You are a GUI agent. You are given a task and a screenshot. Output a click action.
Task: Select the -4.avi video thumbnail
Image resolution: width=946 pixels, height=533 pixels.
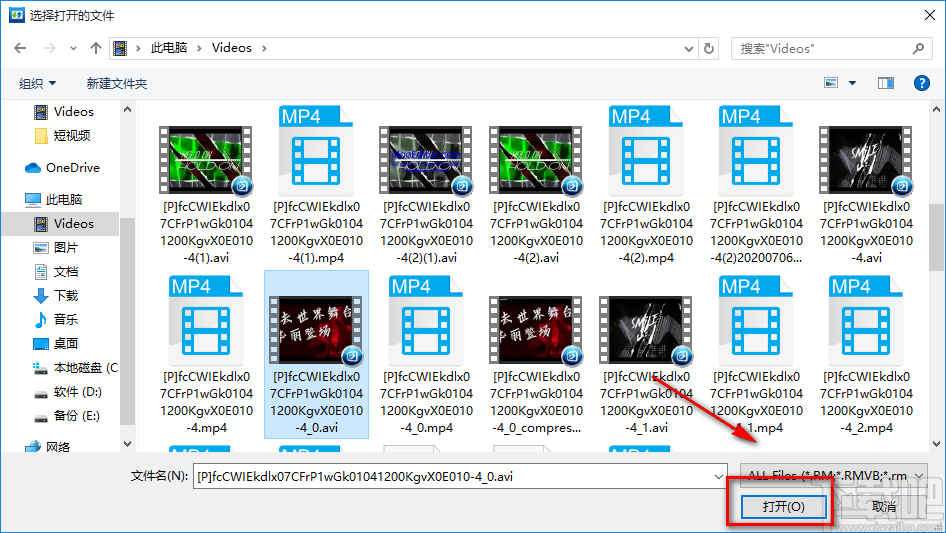pyautogui.click(x=866, y=160)
